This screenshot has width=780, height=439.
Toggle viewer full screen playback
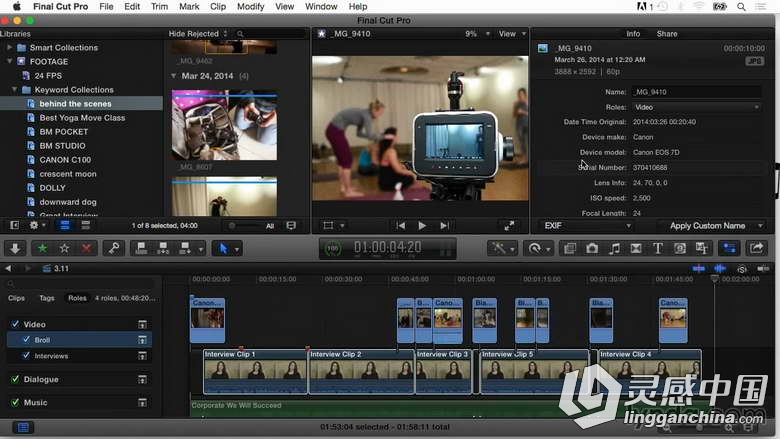(509, 226)
